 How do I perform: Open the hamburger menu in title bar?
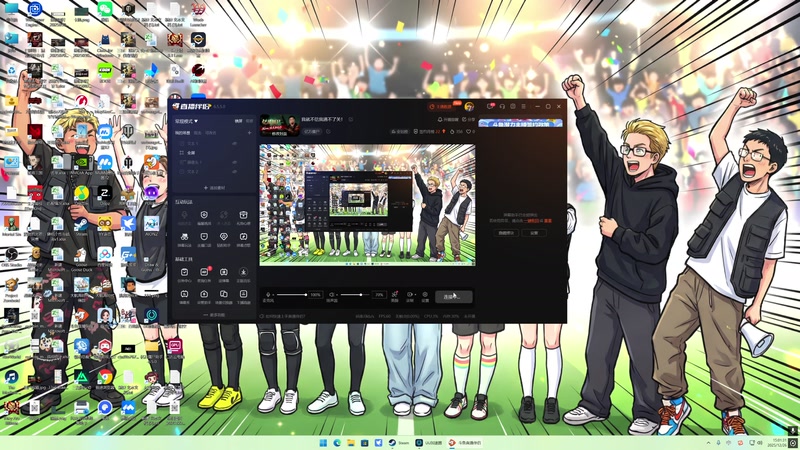pos(523,106)
